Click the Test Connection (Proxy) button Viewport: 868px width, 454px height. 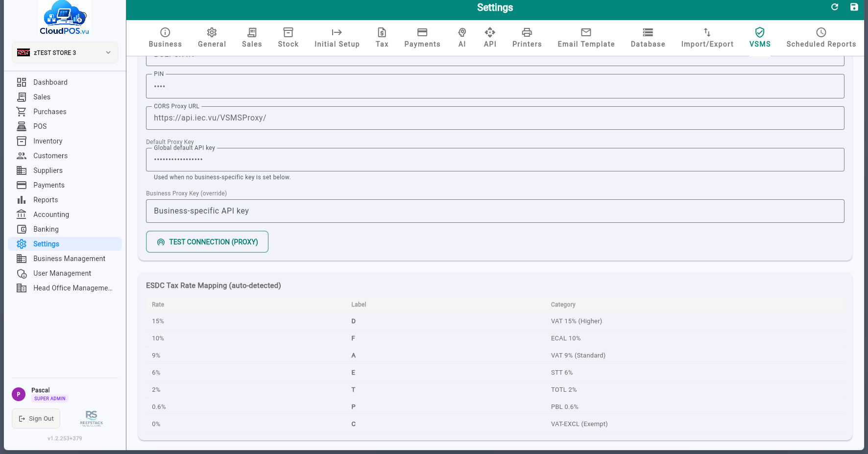pos(207,242)
